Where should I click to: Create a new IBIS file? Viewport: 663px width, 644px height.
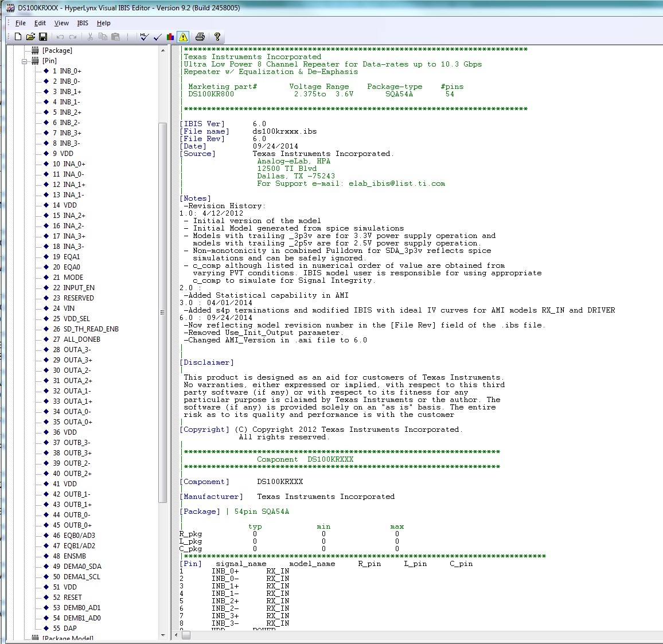[x=18, y=37]
